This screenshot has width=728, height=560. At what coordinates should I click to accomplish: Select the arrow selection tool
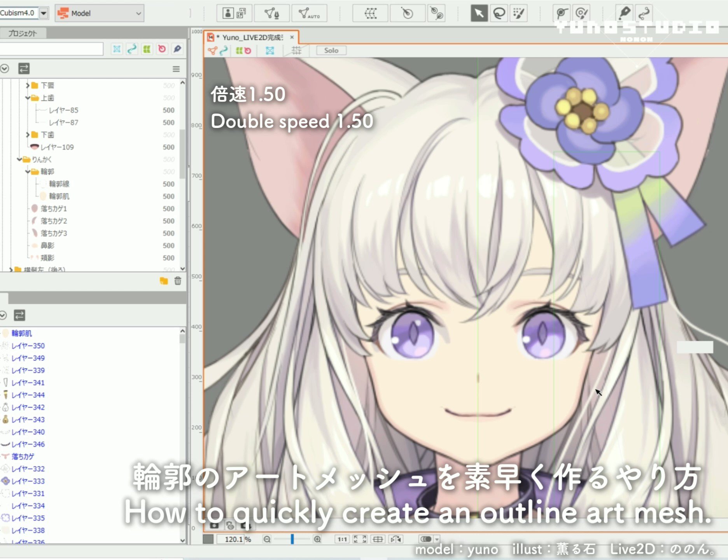[479, 14]
